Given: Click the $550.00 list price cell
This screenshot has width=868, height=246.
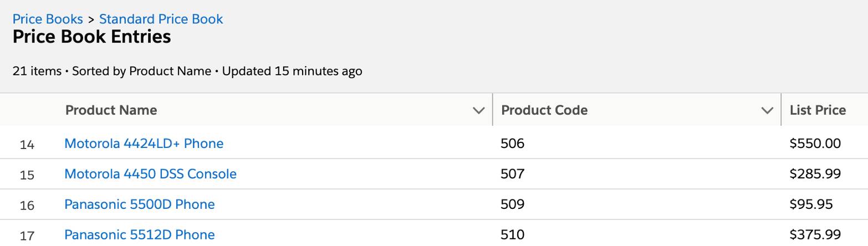Looking at the screenshot, I should [x=815, y=143].
